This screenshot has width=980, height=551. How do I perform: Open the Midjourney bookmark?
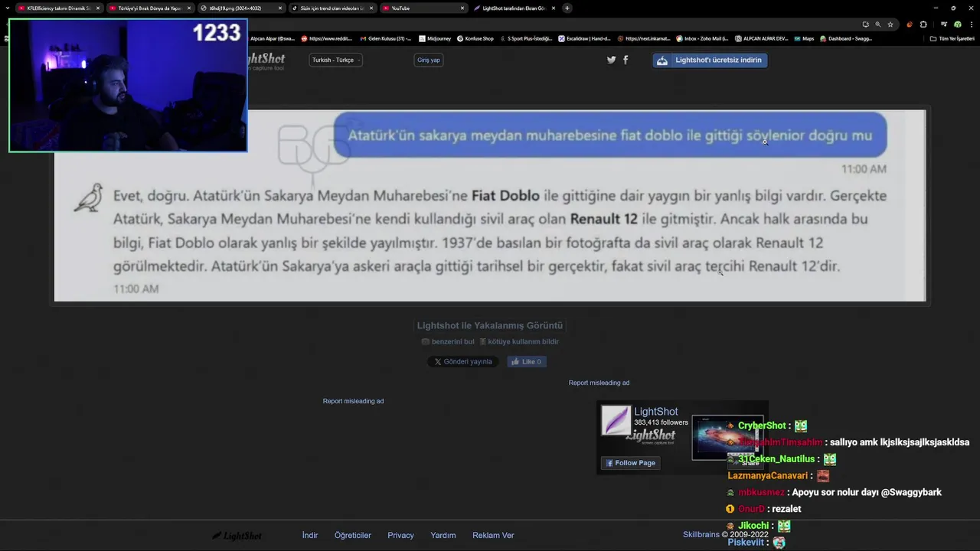[435, 38]
